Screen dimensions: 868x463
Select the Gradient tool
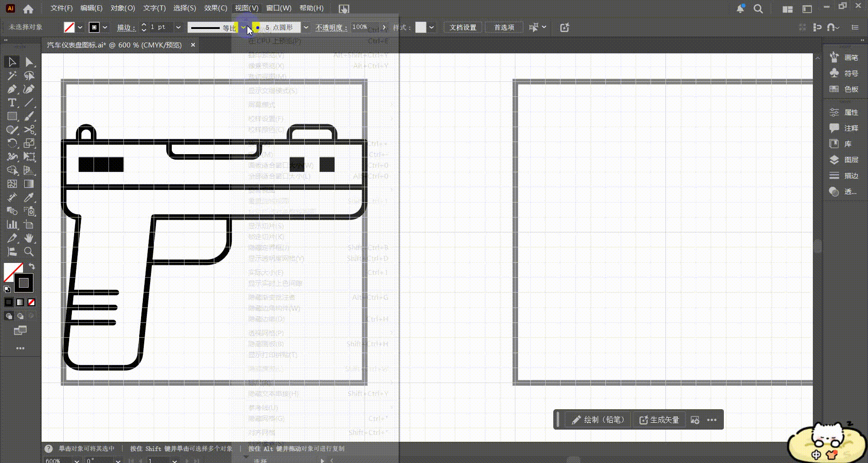click(x=29, y=184)
